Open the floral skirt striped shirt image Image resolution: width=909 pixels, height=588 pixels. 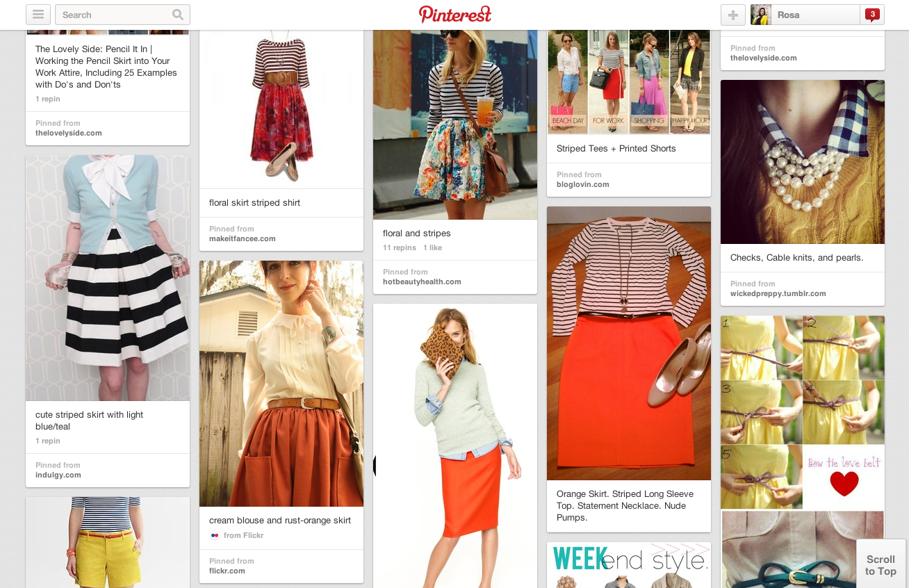click(281, 108)
